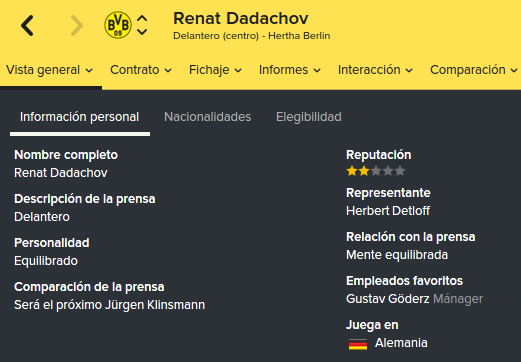Click the reputation star rating
The width and height of the screenshot is (521, 362).
[376, 171]
